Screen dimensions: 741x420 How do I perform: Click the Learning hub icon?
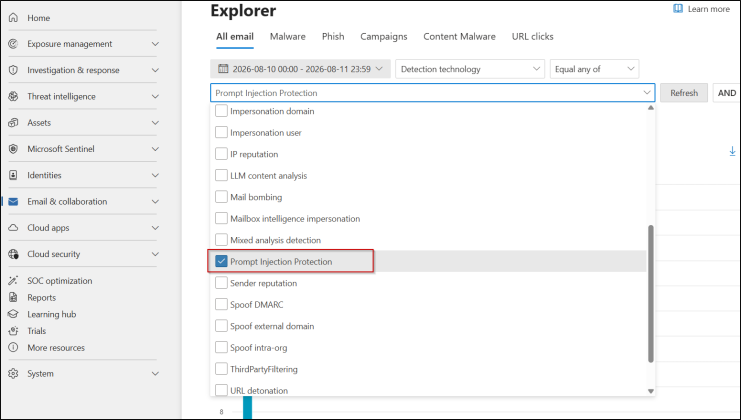click(13, 314)
